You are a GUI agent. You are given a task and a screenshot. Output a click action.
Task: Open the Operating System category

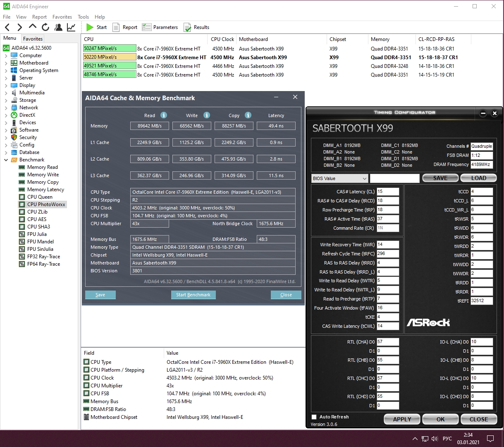coord(38,70)
